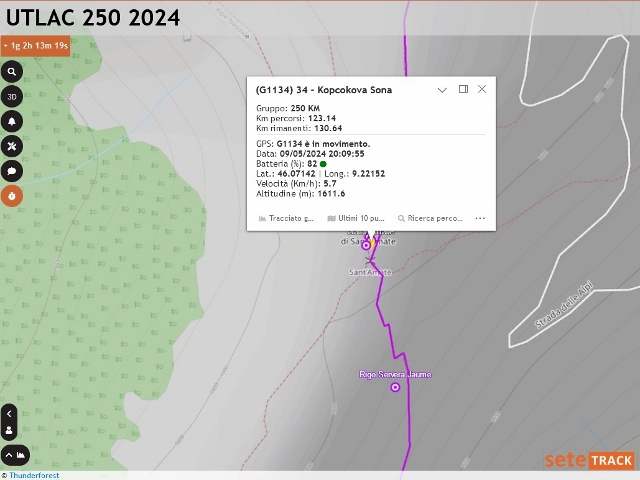Screen dimensions: 640x480
Task: Open the notifications bell
Action: pos(12,122)
